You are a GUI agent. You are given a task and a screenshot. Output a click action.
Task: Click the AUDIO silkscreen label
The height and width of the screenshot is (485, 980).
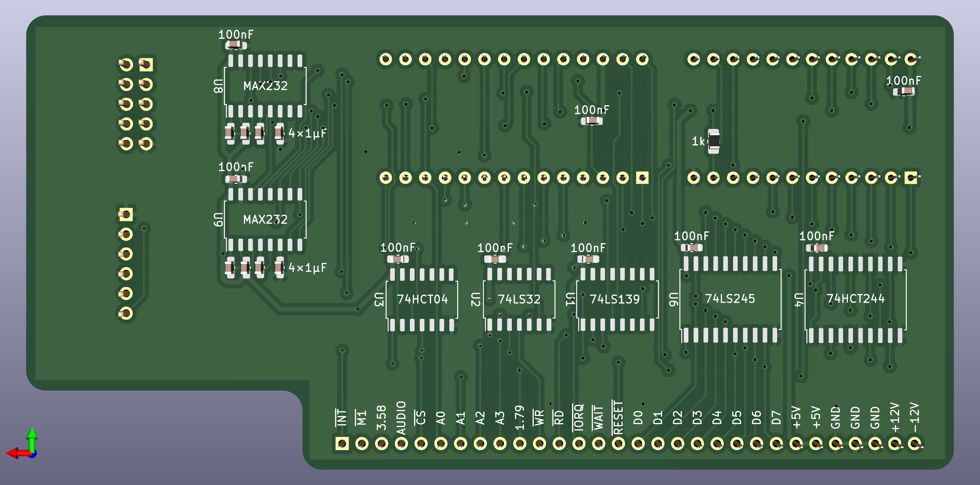(x=401, y=418)
